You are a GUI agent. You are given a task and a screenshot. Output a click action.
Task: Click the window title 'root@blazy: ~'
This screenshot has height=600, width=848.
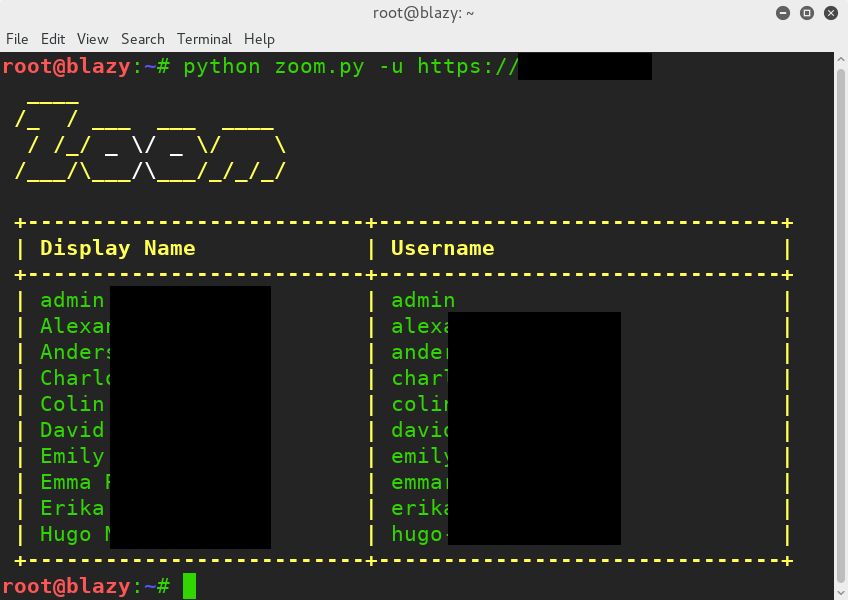coord(423,13)
